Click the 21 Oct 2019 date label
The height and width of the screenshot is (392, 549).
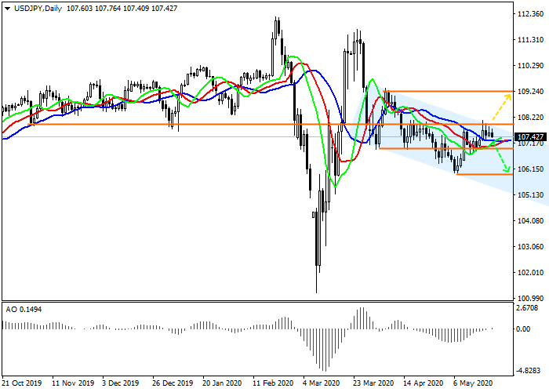pos(20,384)
